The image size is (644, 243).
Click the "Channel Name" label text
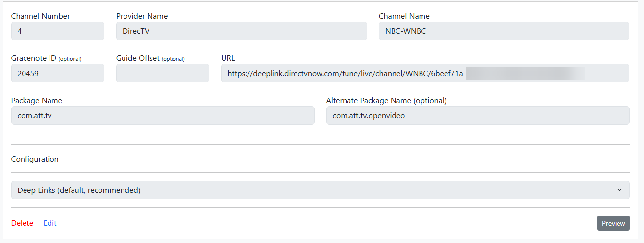tap(404, 16)
